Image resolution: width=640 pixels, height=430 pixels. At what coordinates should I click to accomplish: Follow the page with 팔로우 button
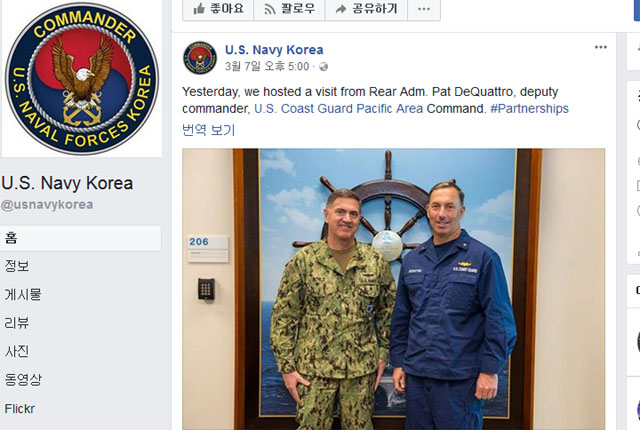[x=289, y=9]
